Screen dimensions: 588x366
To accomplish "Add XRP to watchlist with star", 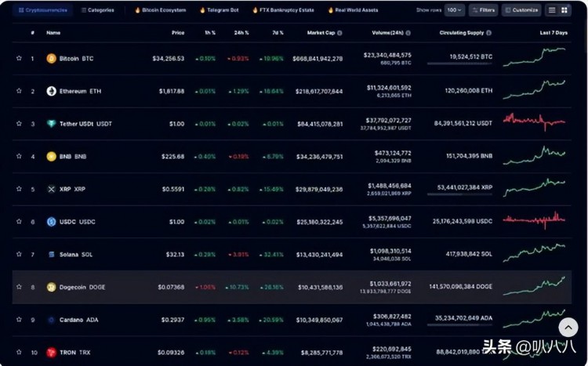I will (x=19, y=189).
